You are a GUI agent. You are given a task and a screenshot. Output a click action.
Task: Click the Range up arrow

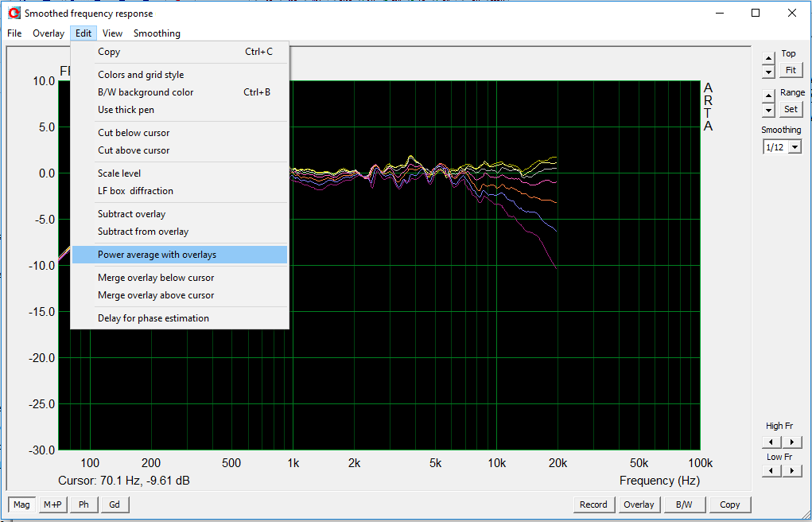click(x=768, y=96)
